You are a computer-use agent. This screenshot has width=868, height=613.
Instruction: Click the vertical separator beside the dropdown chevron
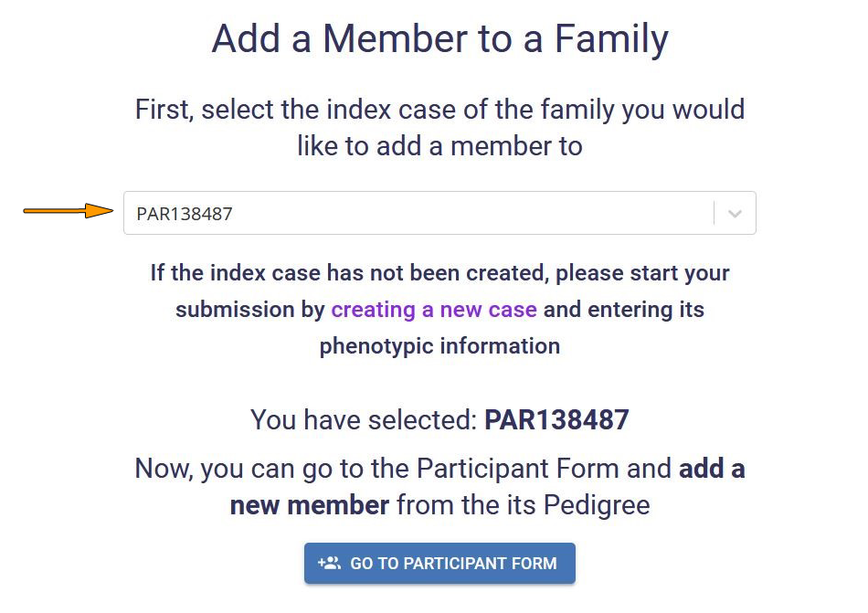(715, 213)
